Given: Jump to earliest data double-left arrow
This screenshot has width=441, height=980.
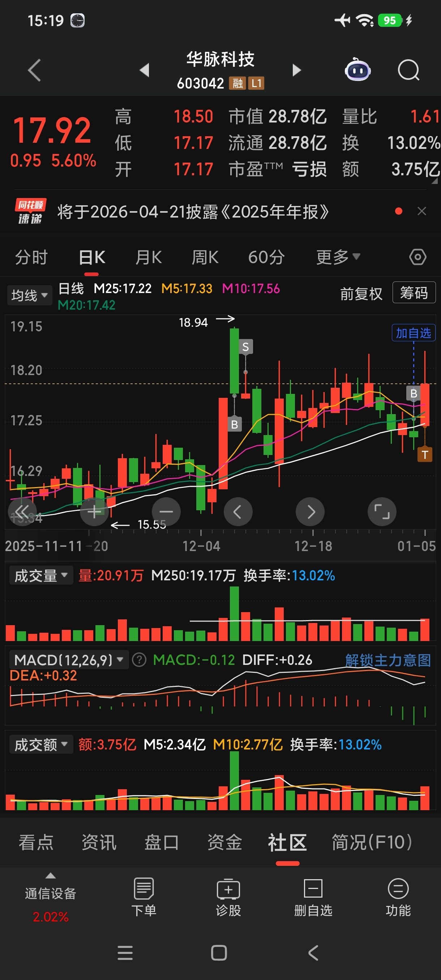Looking at the screenshot, I should click(x=22, y=512).
